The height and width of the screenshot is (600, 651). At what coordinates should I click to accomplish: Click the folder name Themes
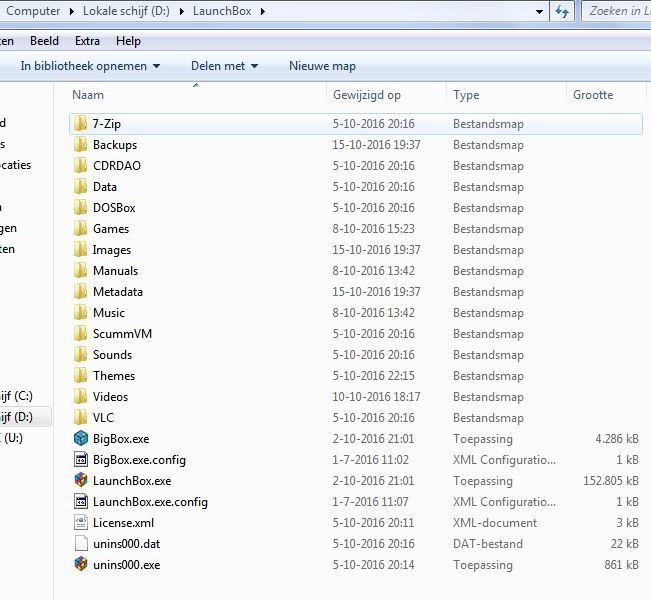pyautogui.click(x=114, y=376)
